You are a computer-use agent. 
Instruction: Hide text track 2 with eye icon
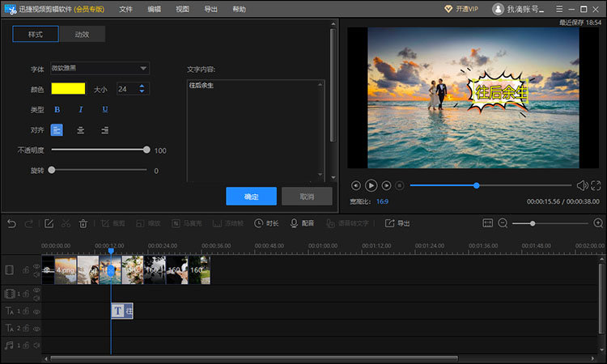(x=36, y=328)
